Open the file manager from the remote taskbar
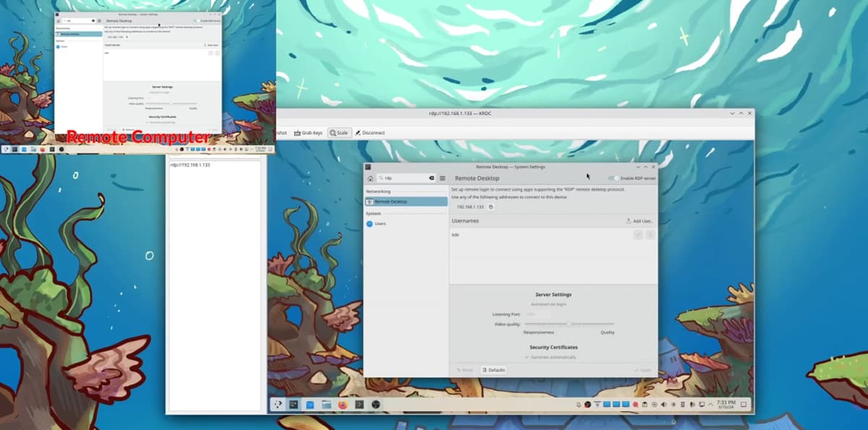 tap(326, 404)
